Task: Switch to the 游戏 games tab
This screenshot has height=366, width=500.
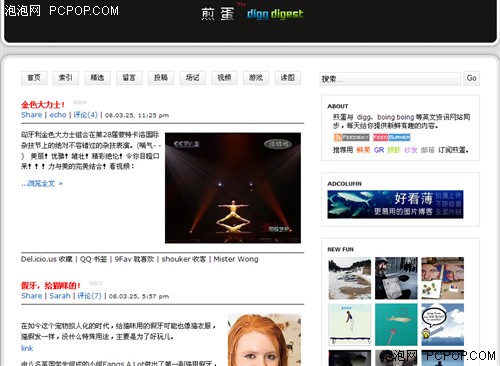Action: pyautogui.click(x=256, y=78)
